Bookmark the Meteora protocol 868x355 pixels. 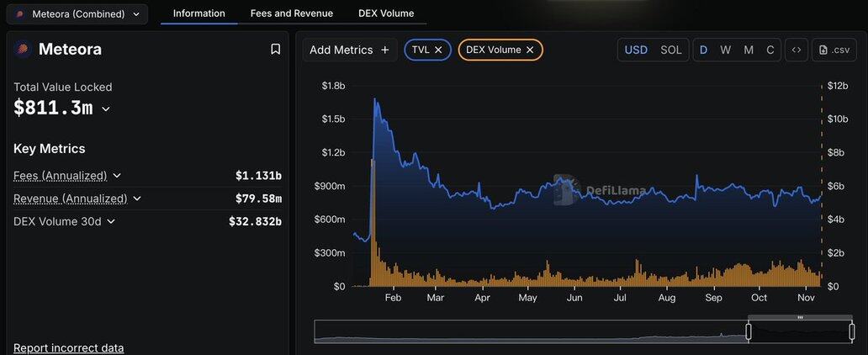coord(275,50)
